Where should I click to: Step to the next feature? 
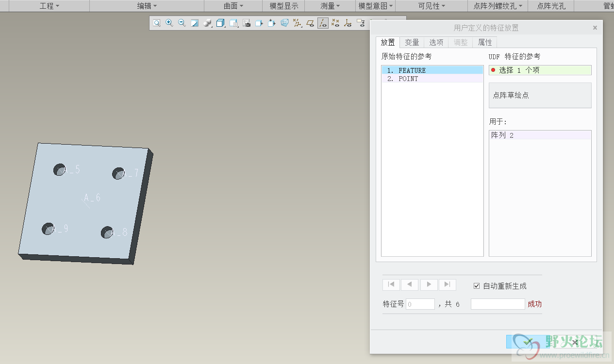(x=429, y=284)
